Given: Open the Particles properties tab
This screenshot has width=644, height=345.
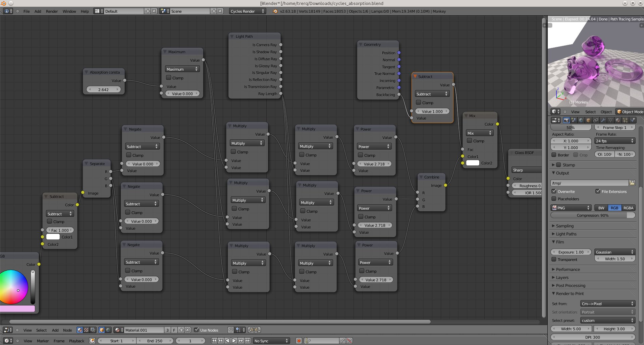Looking at the screenshot, I should tap(625, 120).
